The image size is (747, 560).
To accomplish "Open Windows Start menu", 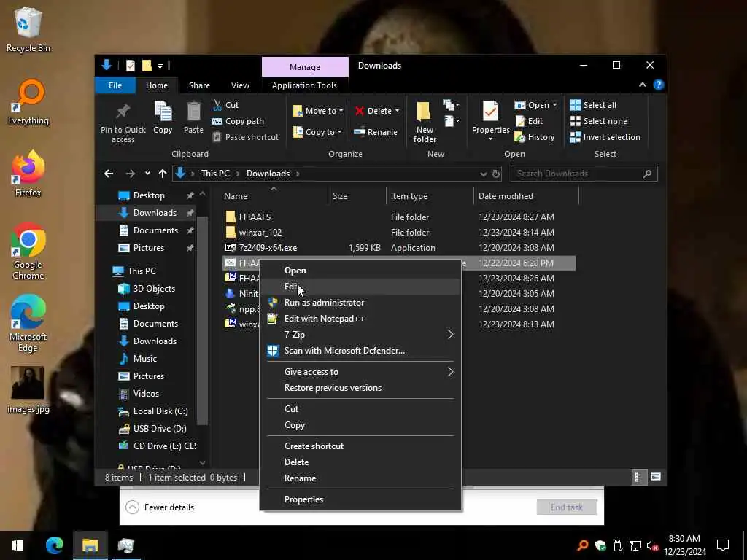I will 18,545.
